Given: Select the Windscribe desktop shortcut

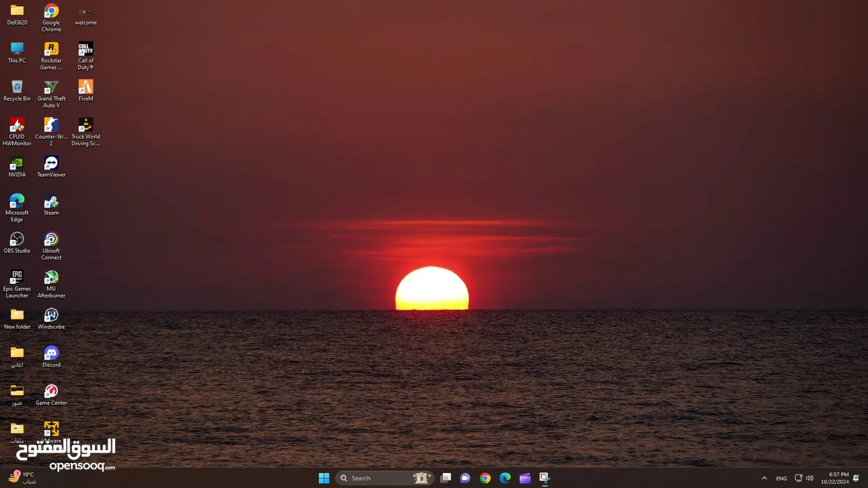Looking at the screenshot, I should coord(51,319).
